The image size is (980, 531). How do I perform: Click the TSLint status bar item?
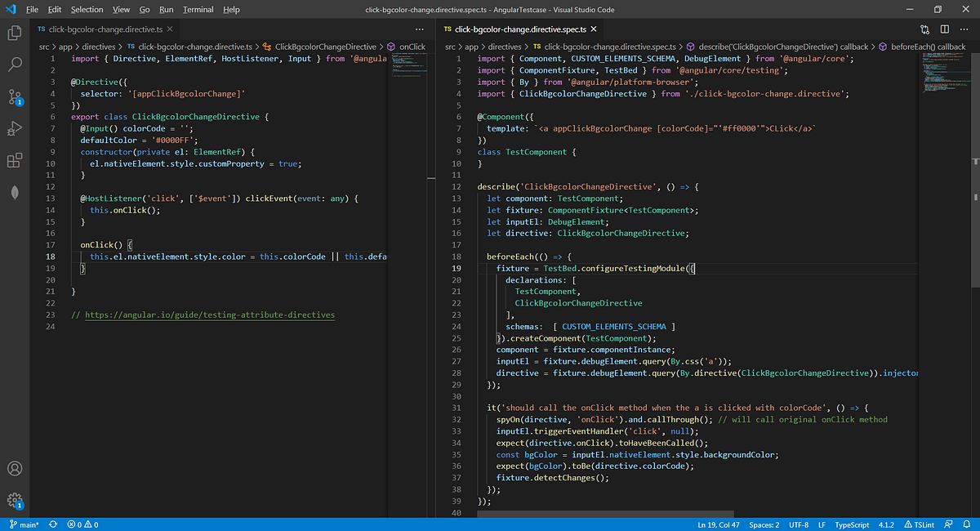(920, 524)
